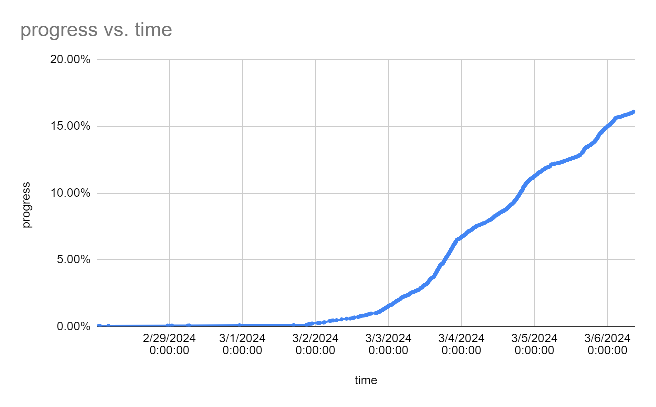656x407 pixels.
Task: Click the 2/29/2024 0:00:00 axis tick label
Action: (x=169, y=344)
